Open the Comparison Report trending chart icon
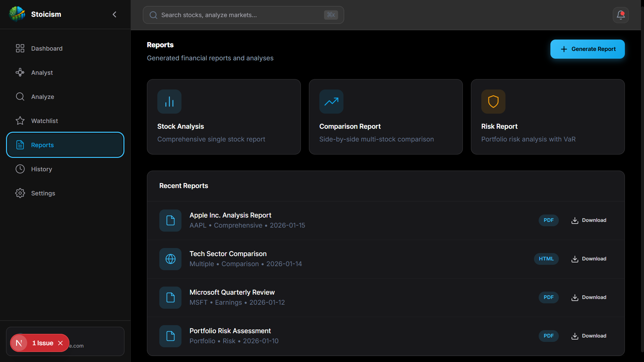Viewport: 644px width, 362px height. click(331, 102)
